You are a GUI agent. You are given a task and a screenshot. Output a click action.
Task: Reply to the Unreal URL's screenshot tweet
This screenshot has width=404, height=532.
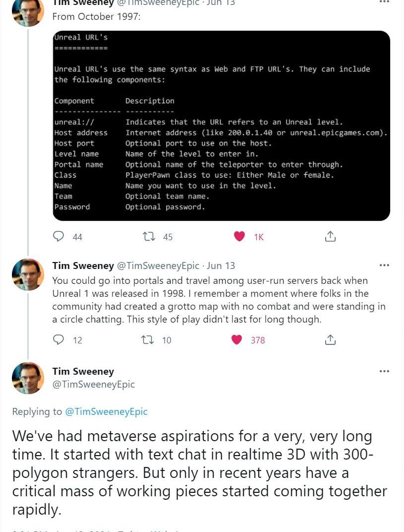pos(59,237)
